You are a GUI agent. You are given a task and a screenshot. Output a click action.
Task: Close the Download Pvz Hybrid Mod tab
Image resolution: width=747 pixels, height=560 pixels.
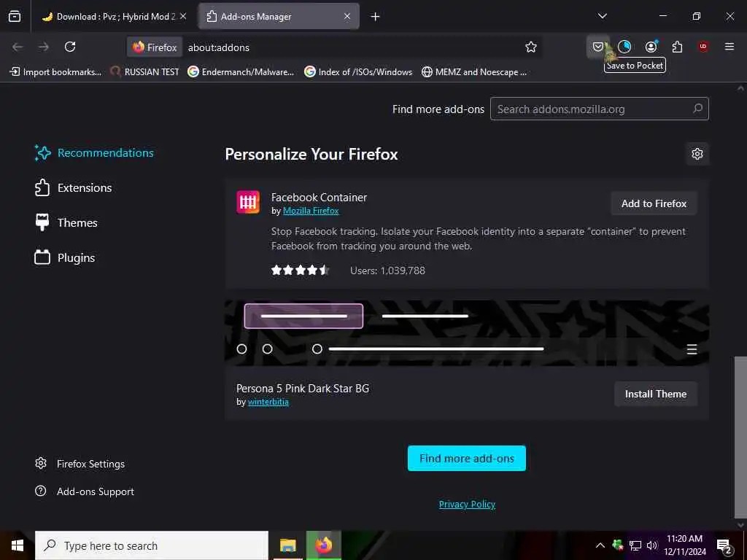click(x=183, y=16)
